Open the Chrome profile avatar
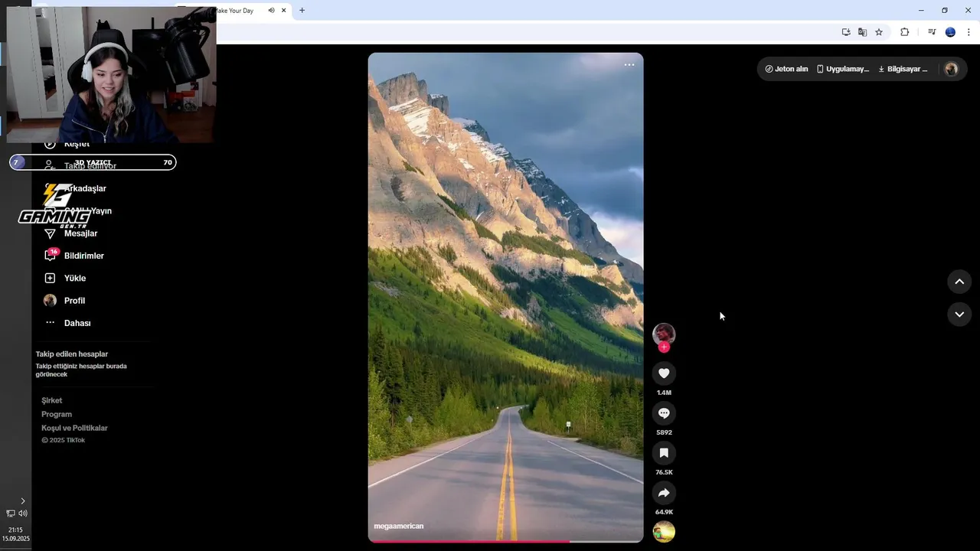The height and width of the screenshot is (551, 980). coord(950,32)
